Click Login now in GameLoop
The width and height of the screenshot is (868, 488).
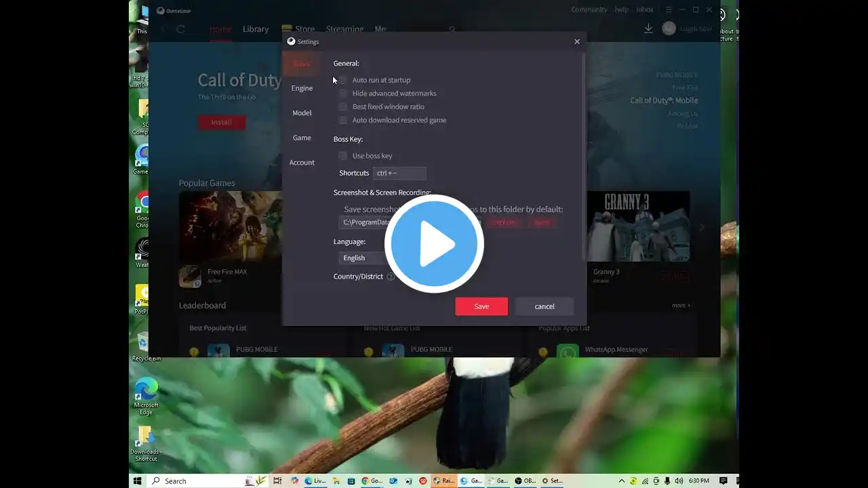click(696, 29)
